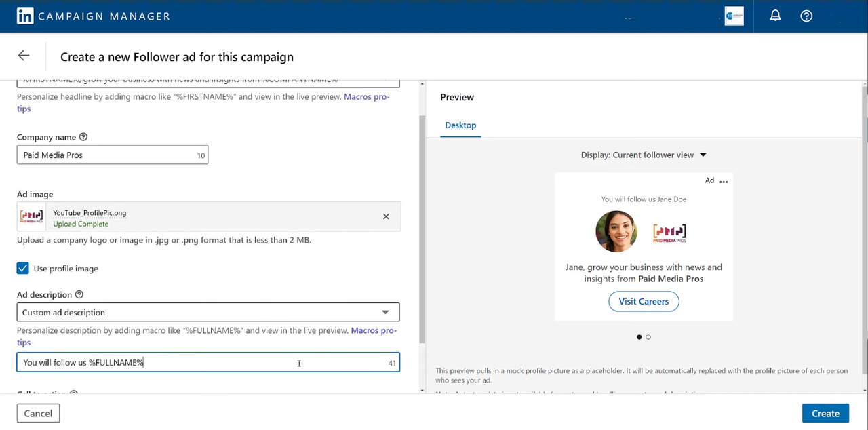Click 'Upload Complete' status text
Image resolution: width=868 pixels, height=430 pixels.
click(x=81, y=224)
